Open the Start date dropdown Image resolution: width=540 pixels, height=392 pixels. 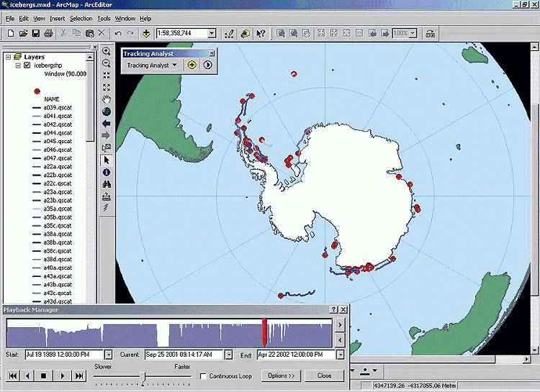pyautogui.click(x=109, y=355)
